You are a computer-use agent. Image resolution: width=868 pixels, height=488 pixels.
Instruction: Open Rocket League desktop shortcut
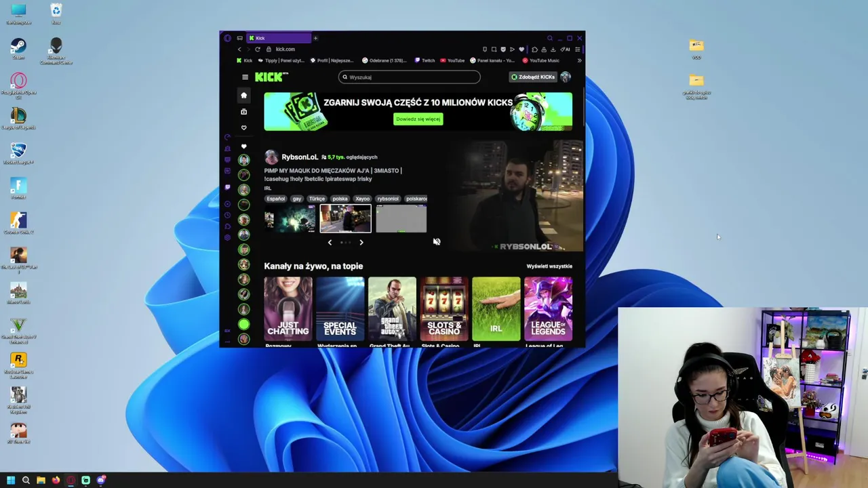(x=18, y=153)
